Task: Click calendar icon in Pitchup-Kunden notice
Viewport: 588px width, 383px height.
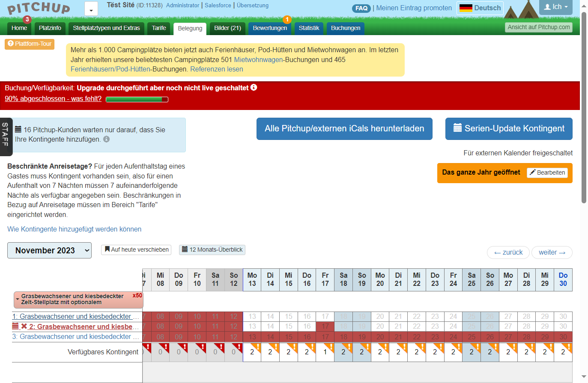Action: coord(18,129)
